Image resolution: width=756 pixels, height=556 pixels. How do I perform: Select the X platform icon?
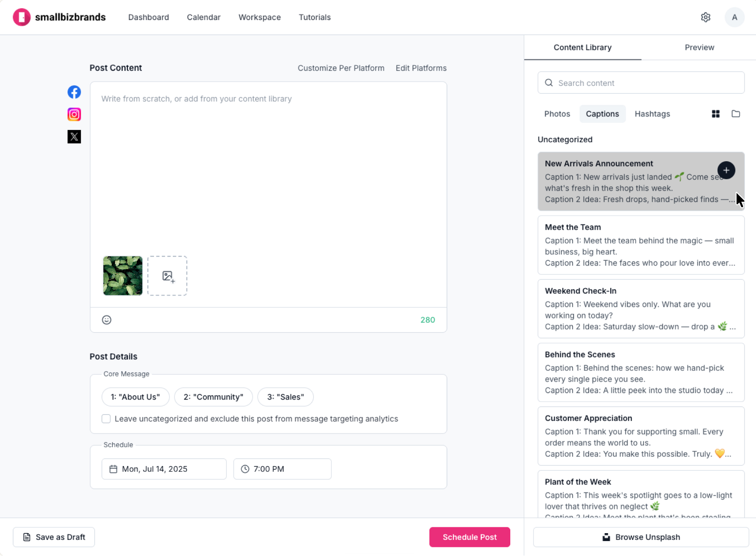(x=74, y=137)
